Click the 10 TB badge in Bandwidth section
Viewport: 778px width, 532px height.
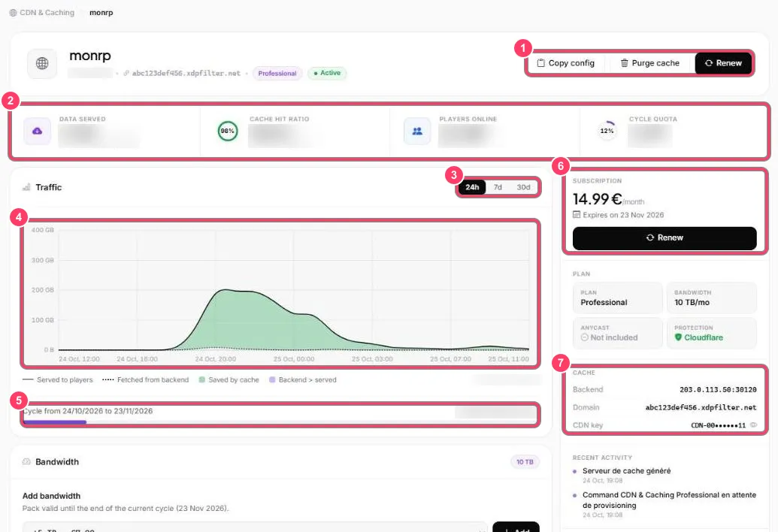pyautogui.click(x=525, y=462)
